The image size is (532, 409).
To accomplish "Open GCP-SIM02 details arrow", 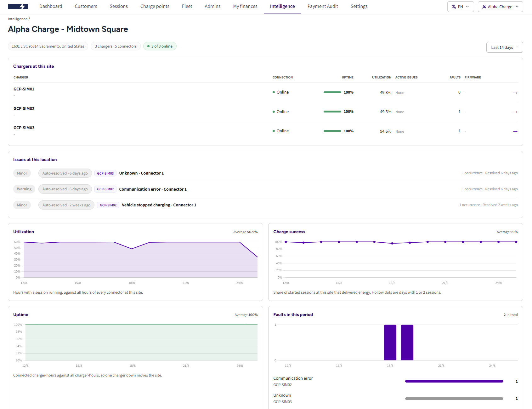I will click(x=515, y=112).
